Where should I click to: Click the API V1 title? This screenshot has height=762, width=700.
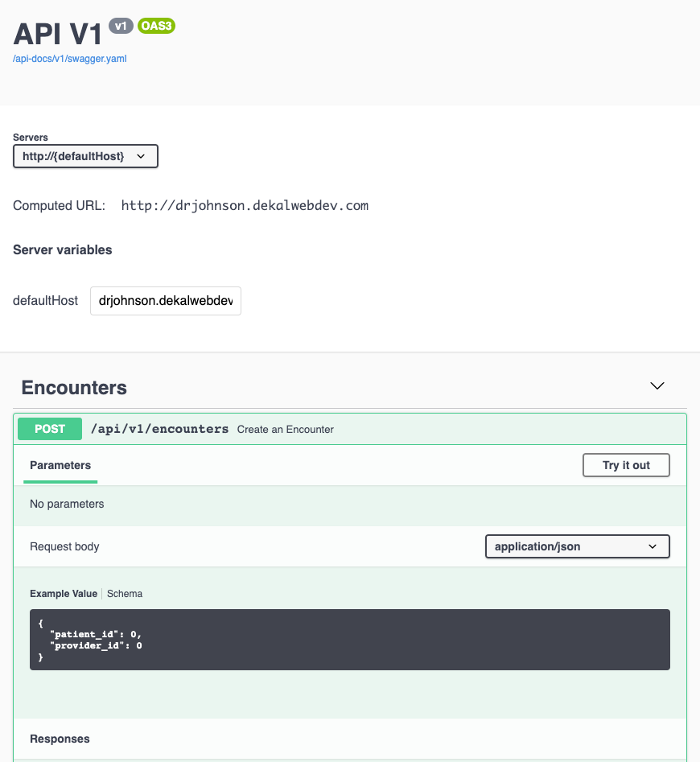(x=58, y=34)
